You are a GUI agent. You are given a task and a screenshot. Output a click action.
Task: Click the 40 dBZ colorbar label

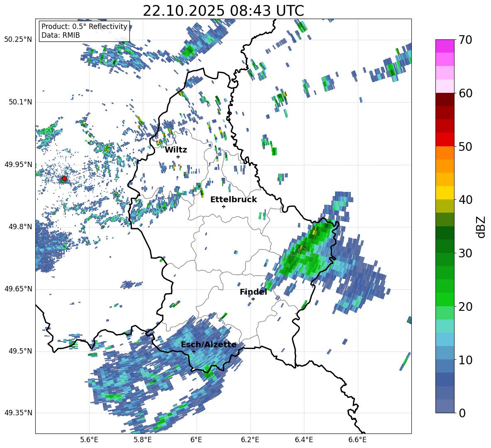click(465, 200)
